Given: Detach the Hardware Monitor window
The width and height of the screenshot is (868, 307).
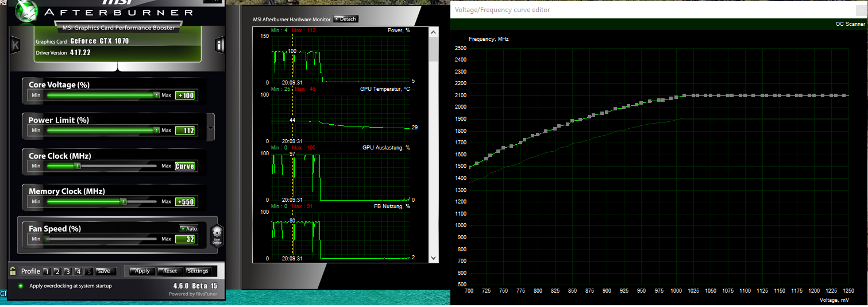Looking at the screenshot, I should pyautogui.click(x=345, y=19).
